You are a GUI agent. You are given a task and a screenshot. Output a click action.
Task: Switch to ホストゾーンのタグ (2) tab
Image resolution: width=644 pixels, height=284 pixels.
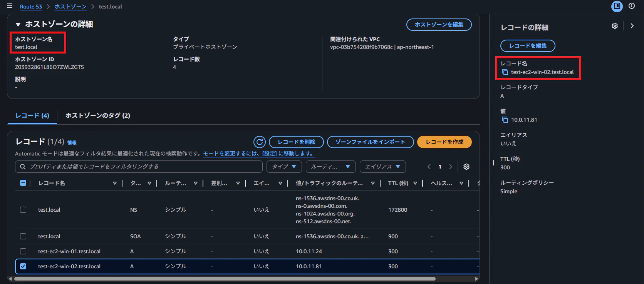[x=98, y=115]
